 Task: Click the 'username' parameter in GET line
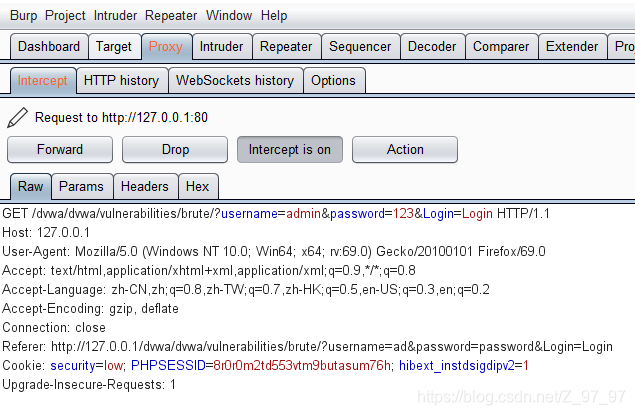coord(249,213)
